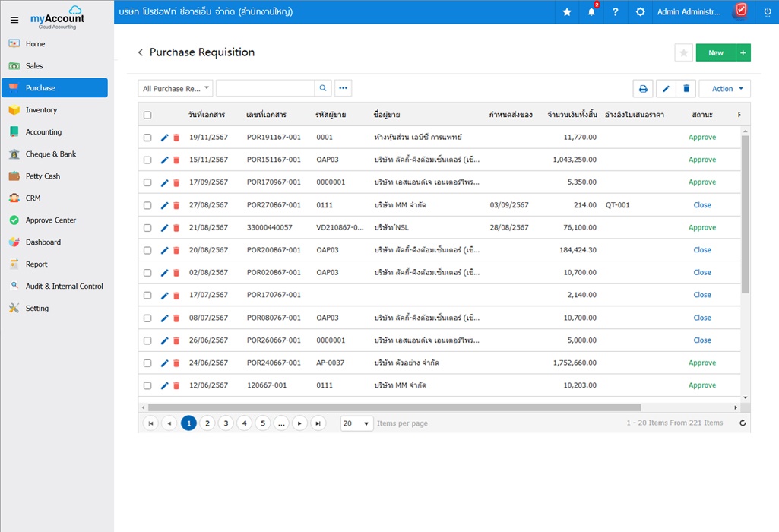Screen dimensions: 779x532
Task: Delete row POR191167-001 with trash icon
Action: 176,138
